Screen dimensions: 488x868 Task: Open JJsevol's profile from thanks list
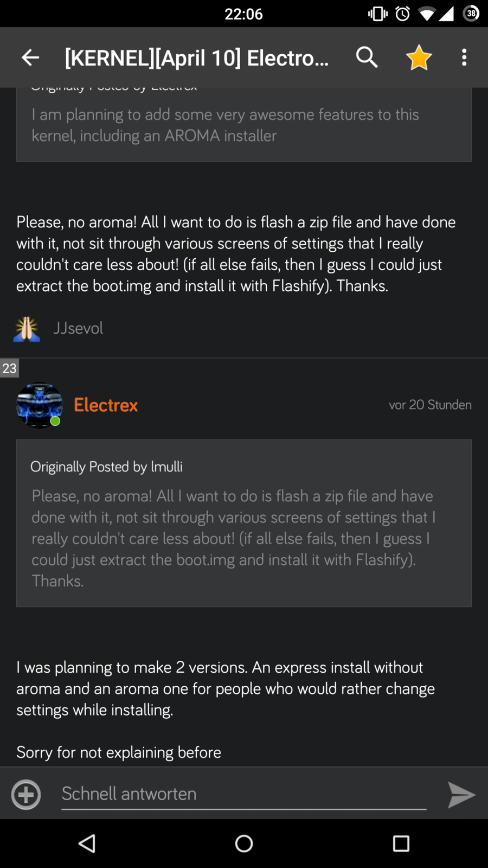(x=78, y=328)
